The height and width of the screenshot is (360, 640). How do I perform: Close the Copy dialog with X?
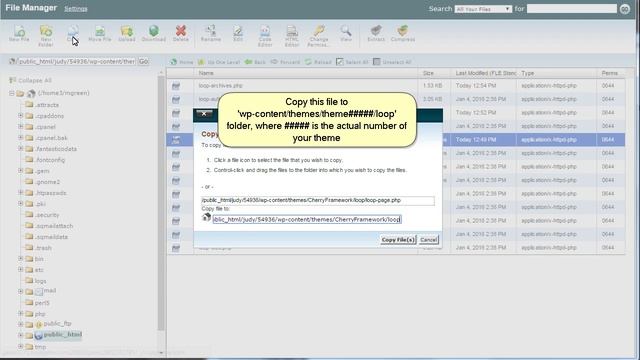pos(204,114)
